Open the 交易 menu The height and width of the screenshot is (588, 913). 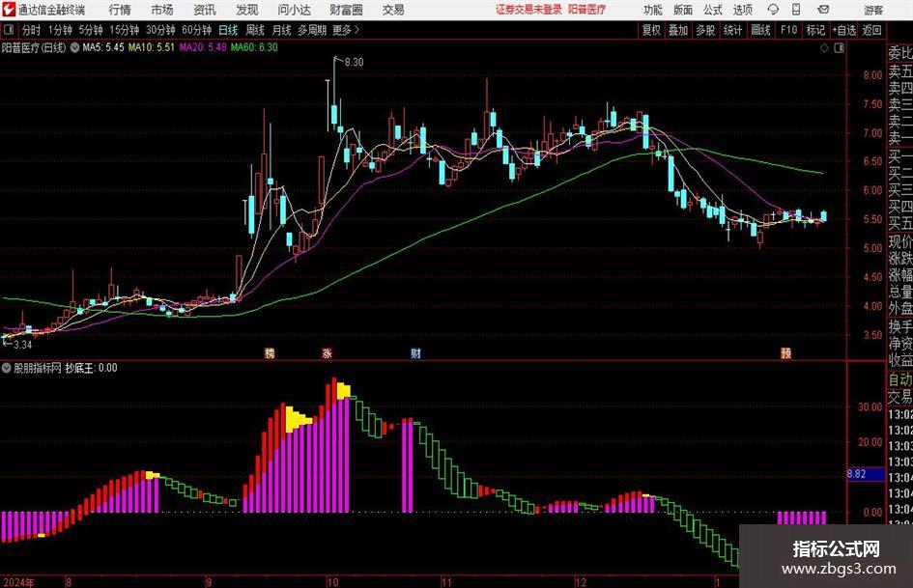point(393,10)
